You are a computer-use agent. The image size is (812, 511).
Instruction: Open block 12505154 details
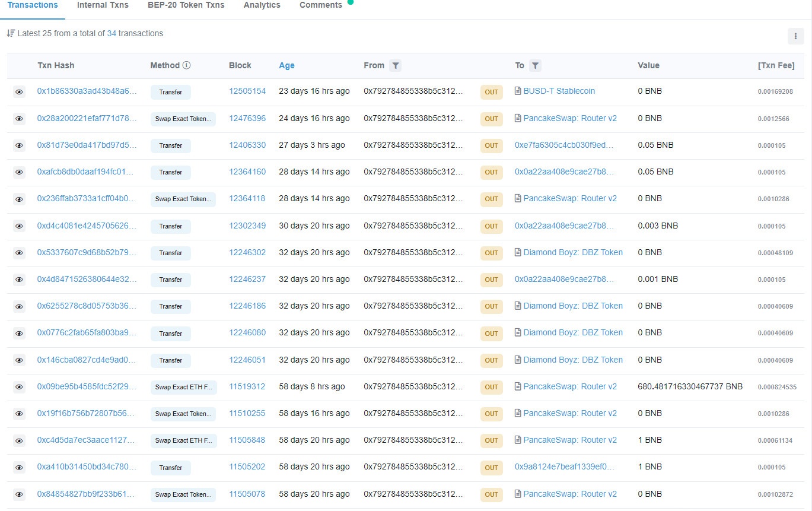pos(247,91)
